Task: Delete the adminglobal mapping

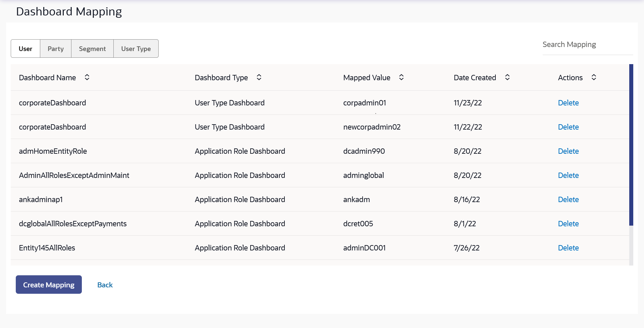Action: [x=568, y=176]
